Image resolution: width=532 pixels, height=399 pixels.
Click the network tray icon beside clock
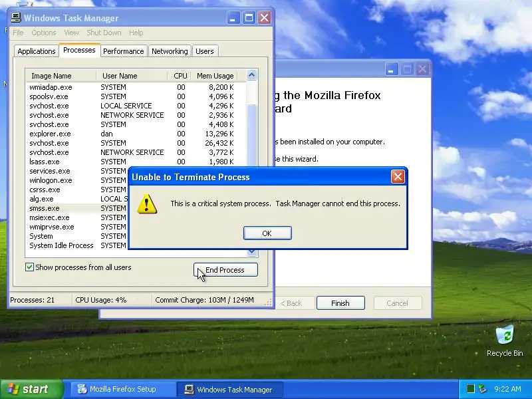pos(482,389)
